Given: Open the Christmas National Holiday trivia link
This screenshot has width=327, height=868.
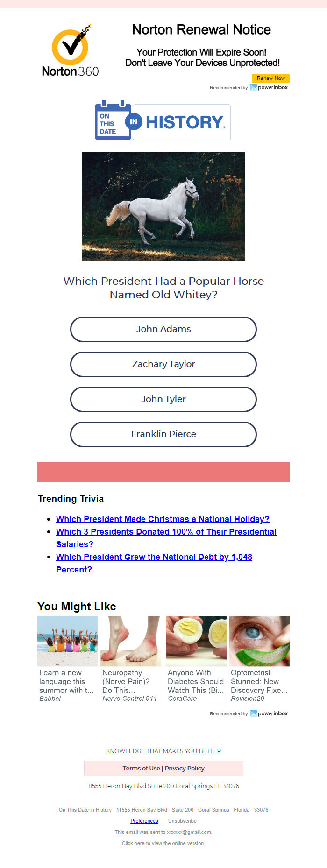Looking at the screenshot, I should [163, 519].
